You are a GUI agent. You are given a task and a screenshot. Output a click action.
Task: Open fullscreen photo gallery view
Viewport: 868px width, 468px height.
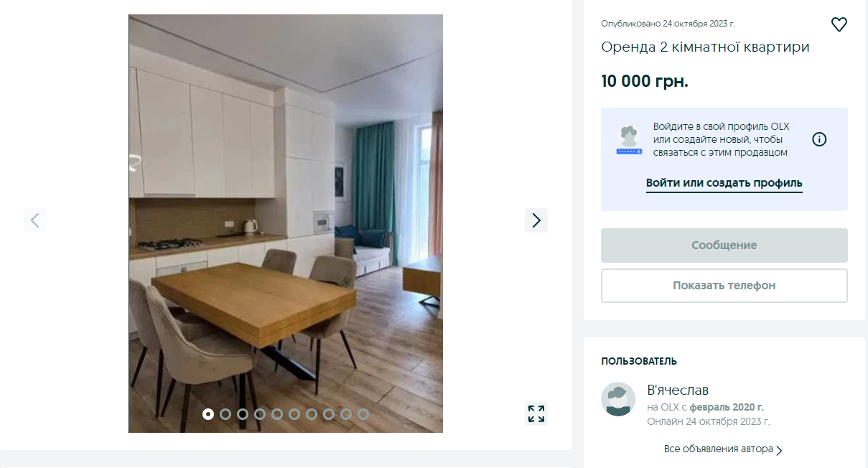536,413
